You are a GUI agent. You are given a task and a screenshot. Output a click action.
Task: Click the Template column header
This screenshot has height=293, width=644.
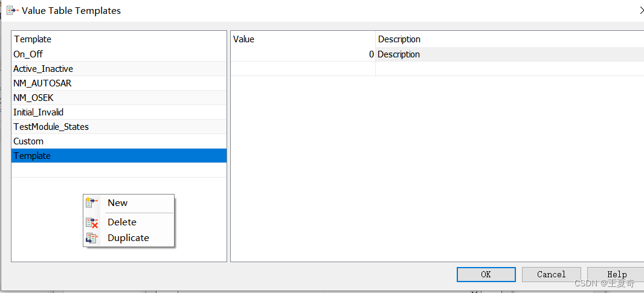pos(119,39)
